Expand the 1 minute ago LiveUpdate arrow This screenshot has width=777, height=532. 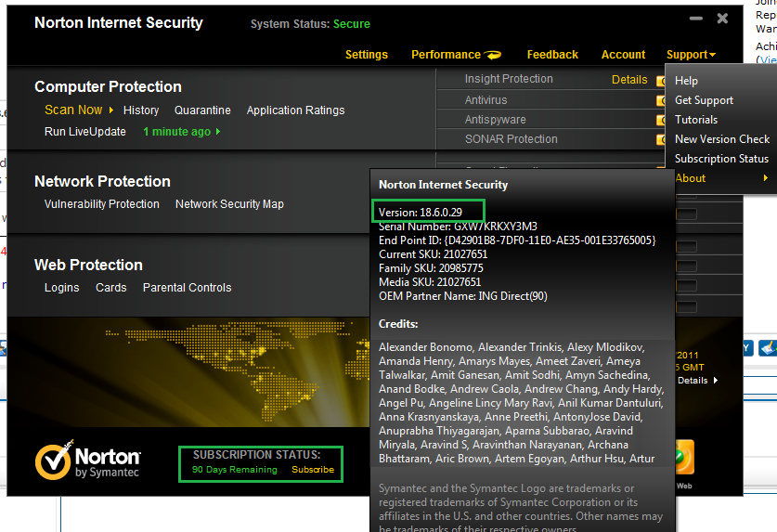[x=218, y=132]
